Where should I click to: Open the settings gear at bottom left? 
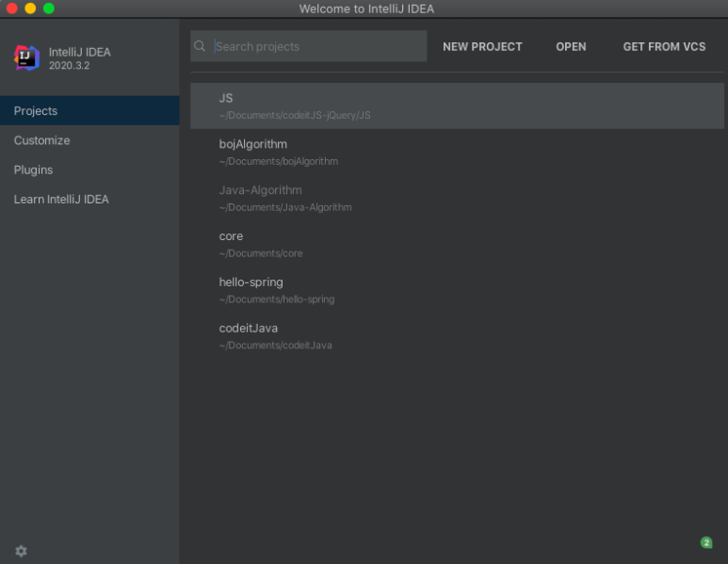point(21,551)
